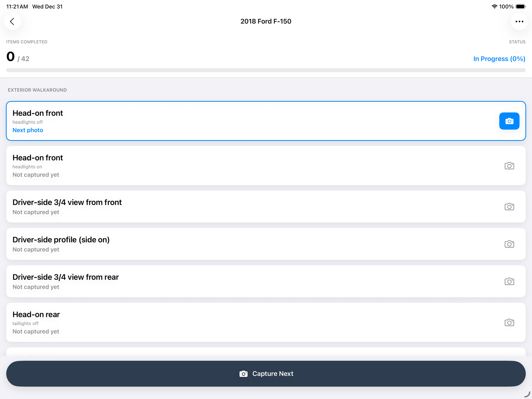Tap the battery icon in status bar
Image resolution: width=532 pixels, height=399 pixels.
coord(521,7)
